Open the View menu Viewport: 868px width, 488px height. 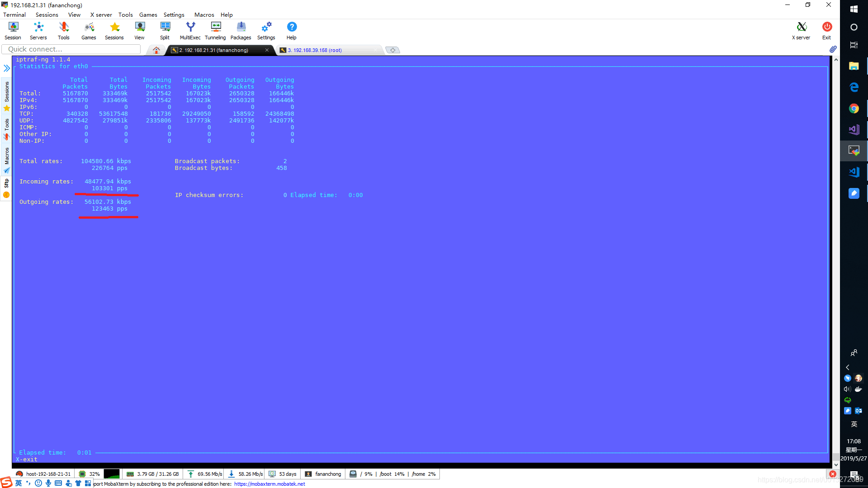(74, 15)
